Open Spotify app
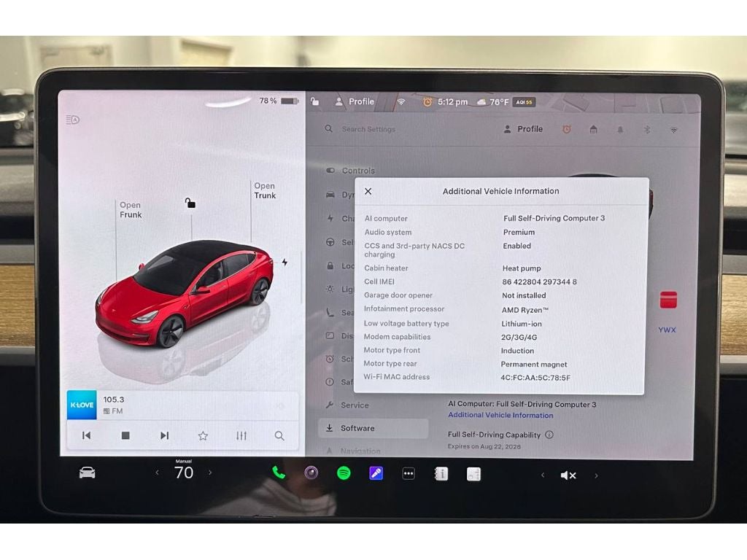 point(344,472)
